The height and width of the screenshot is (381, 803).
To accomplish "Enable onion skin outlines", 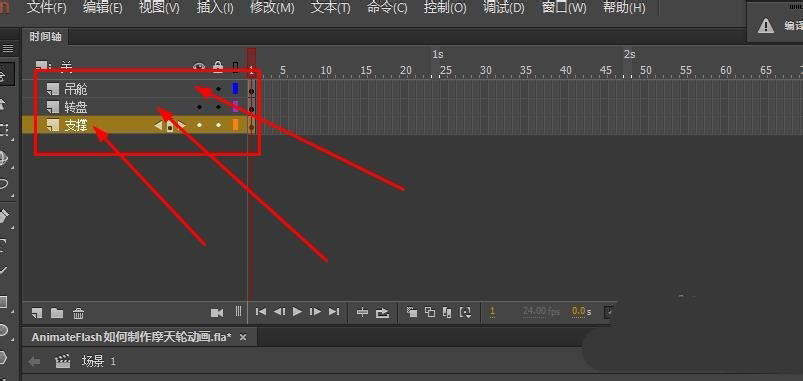I will 430,312.
